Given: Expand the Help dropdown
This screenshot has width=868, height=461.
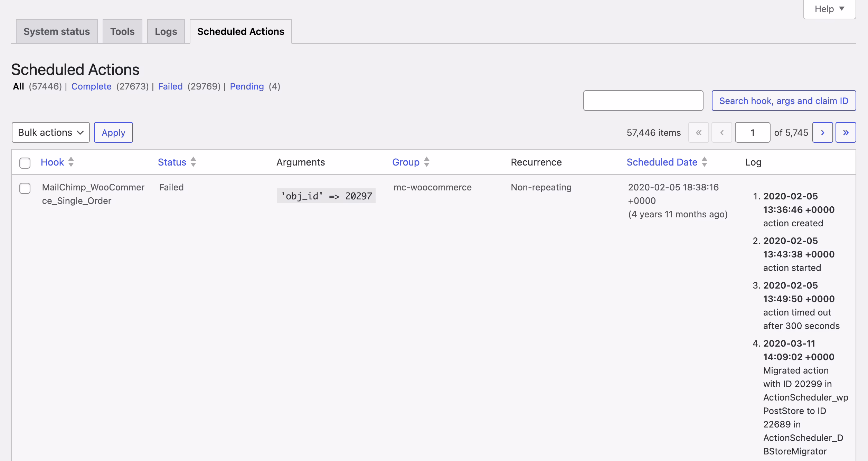Looking at the screenshot, I should click(829, 9).
